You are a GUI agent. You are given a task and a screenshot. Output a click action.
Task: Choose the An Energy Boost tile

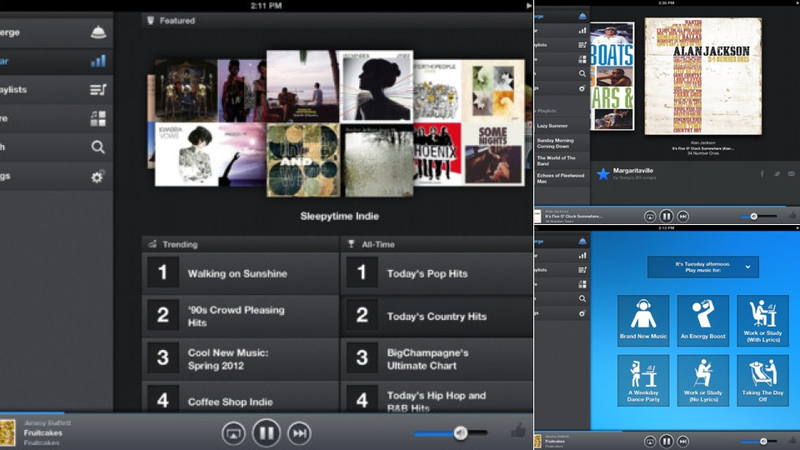point(703,320)
